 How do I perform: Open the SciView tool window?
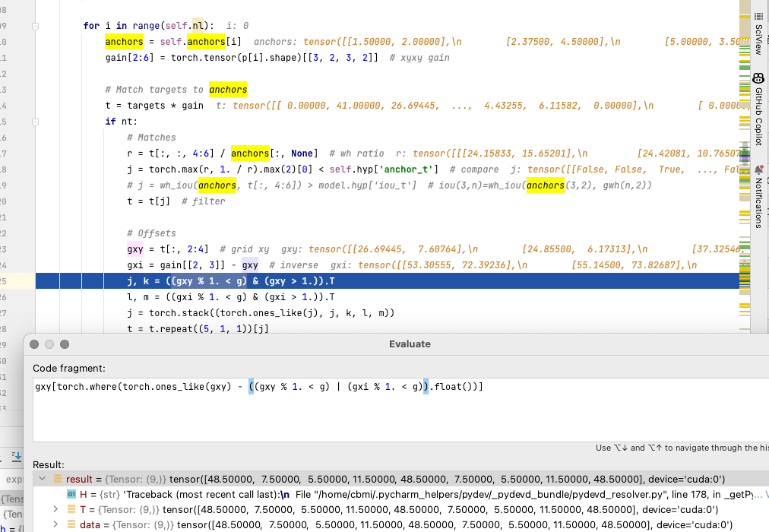coord(758,33)
